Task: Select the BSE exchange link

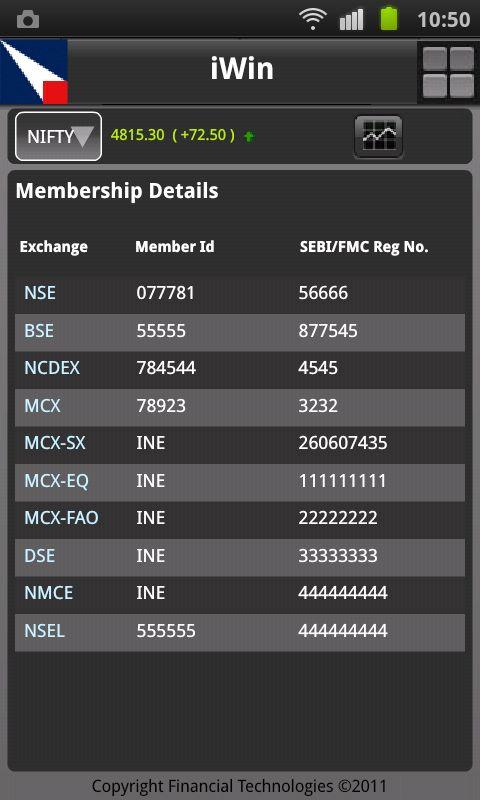Action: point(39,331)
